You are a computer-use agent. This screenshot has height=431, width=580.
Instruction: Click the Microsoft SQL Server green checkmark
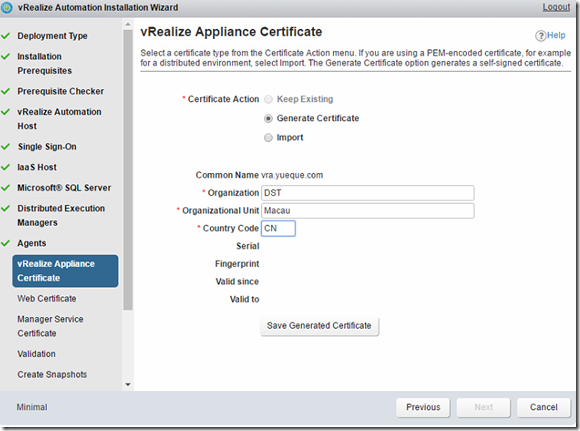click(6, 188)
